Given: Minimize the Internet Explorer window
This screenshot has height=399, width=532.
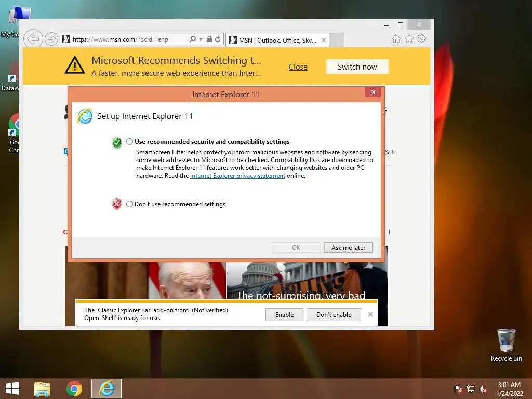Looking at the screenshot, I should click(x=387, y=25).
